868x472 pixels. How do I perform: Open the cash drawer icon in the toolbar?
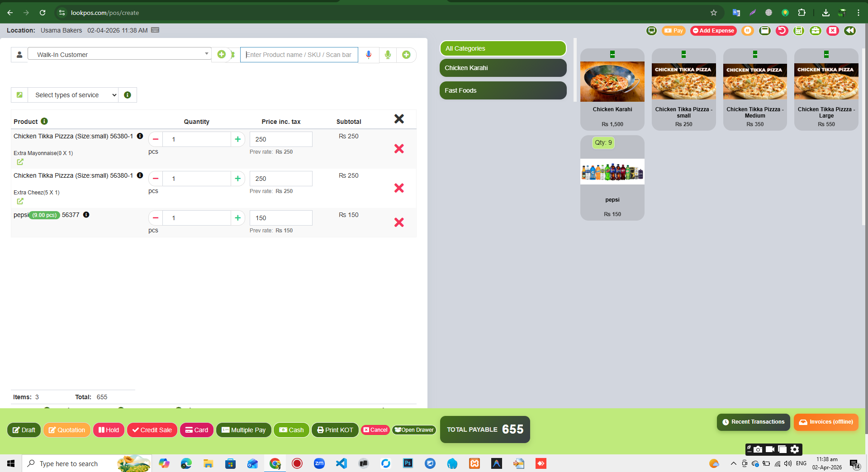pyautogui.click(x=765, y=31)
